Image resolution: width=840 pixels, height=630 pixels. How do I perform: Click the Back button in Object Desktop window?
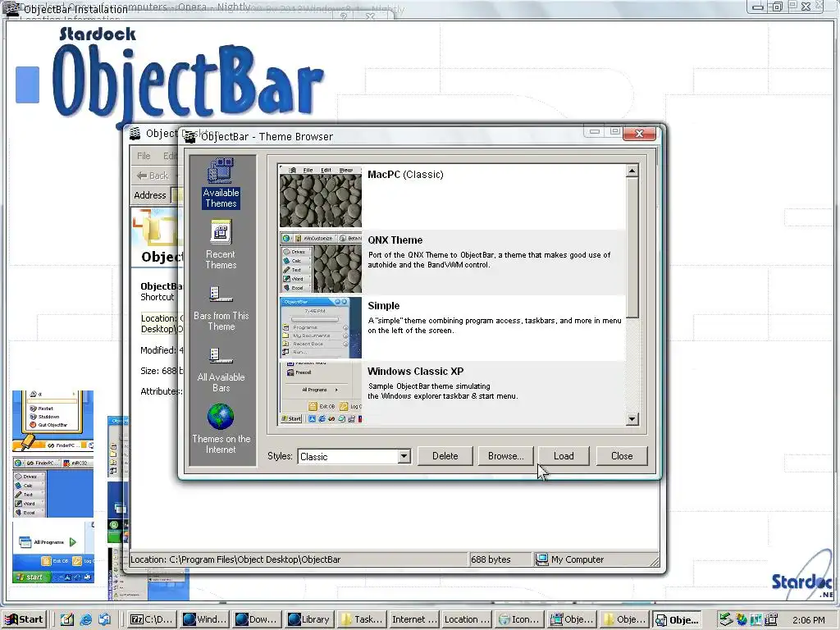[153, 176]
